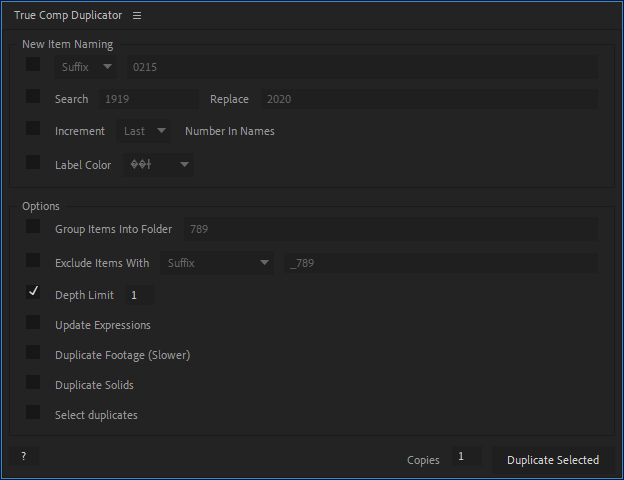Select the True Comp Duplicator panel title
This screenshot has height=480, width=624.
68,16
